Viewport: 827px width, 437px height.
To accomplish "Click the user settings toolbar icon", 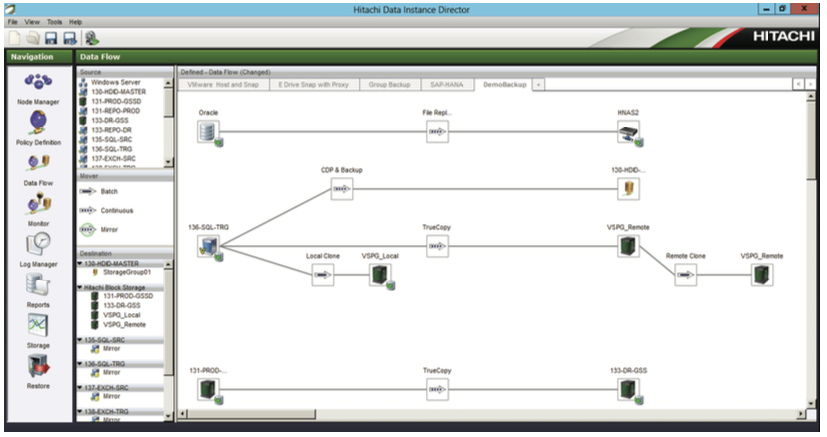I will click(x=92, y=38).
